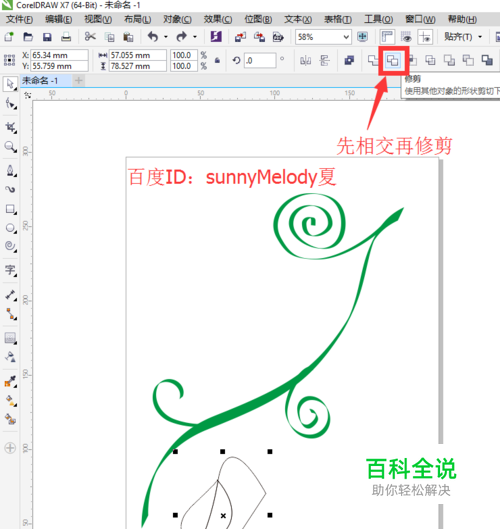Open the 布局(L) menu
Screen dimensions: 500x529
[x=137, y=19]
